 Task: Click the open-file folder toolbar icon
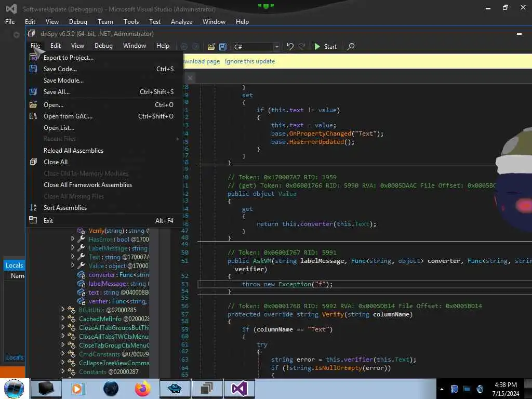pyautogui.click(x=211, y=47)
